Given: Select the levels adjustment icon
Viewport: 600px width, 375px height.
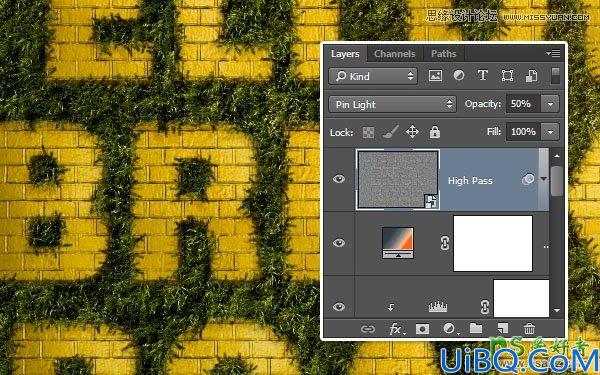Looking at the screenshot, I should click(437, 307).
